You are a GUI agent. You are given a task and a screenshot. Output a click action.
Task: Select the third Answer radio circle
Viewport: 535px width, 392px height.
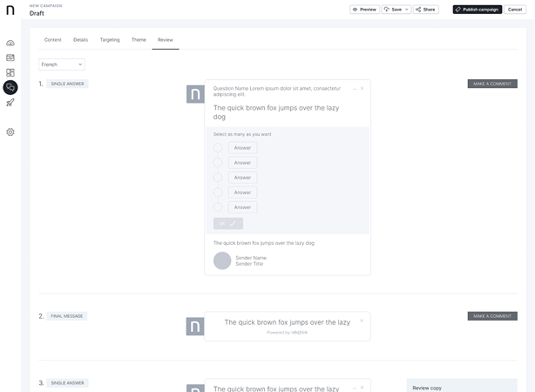point(218,178)
